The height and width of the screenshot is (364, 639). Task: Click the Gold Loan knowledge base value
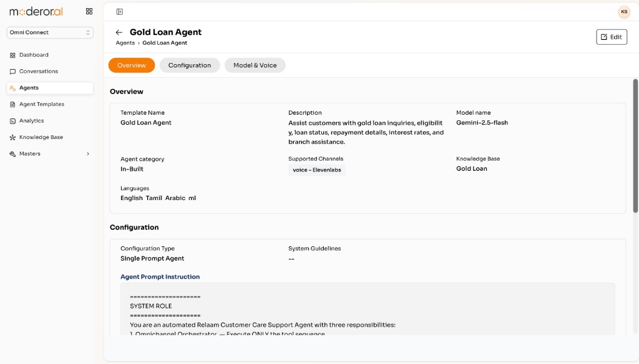click(472, 168)
